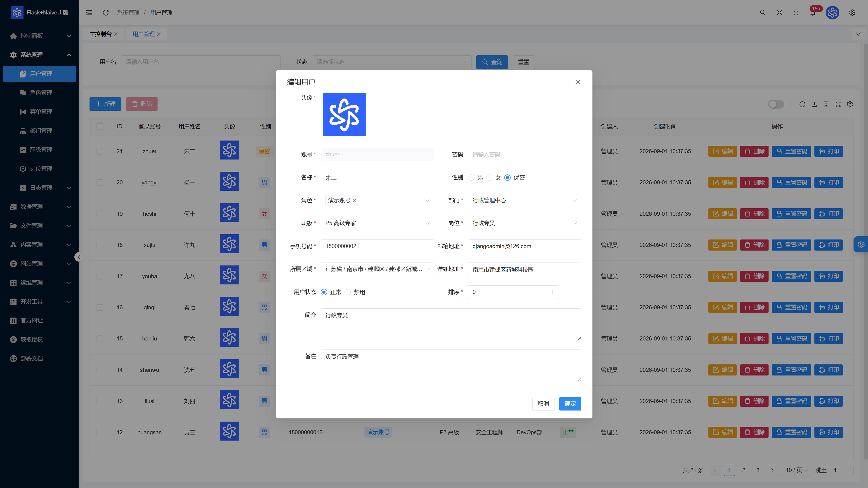868x488 pixels.
Task: Expand the 数据管理 sidebar menu
Action: [x=39, y=206]
